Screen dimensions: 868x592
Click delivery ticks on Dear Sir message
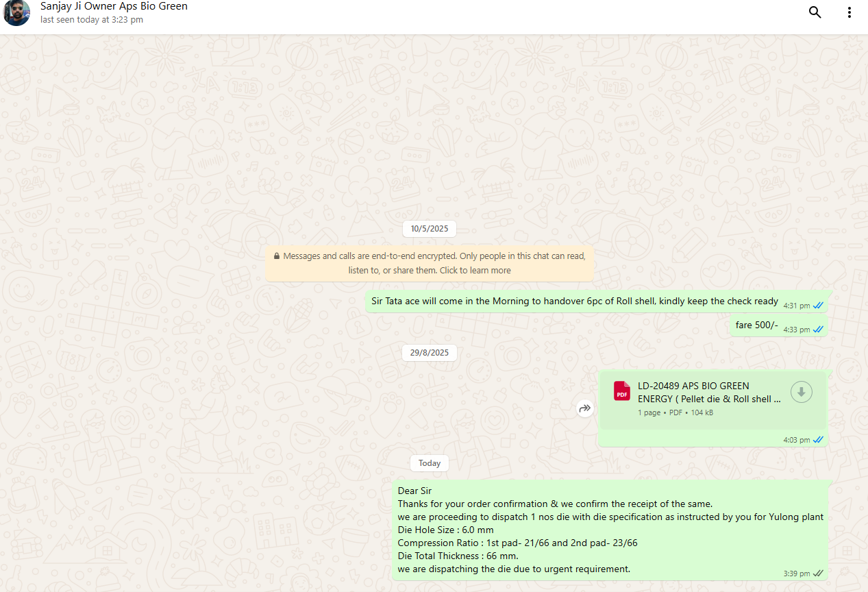[x=818, y=573]
